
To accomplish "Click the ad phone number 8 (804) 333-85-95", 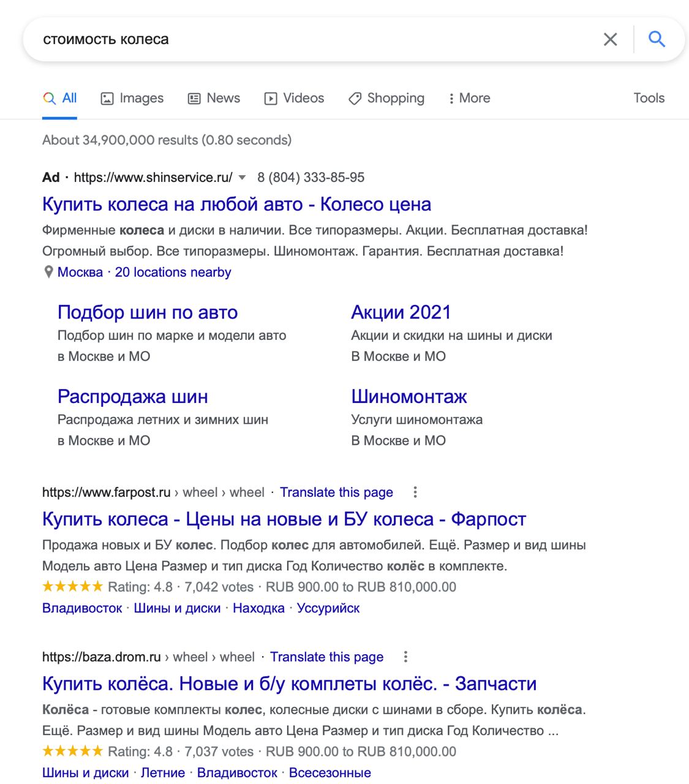I will tap(311, 178).
